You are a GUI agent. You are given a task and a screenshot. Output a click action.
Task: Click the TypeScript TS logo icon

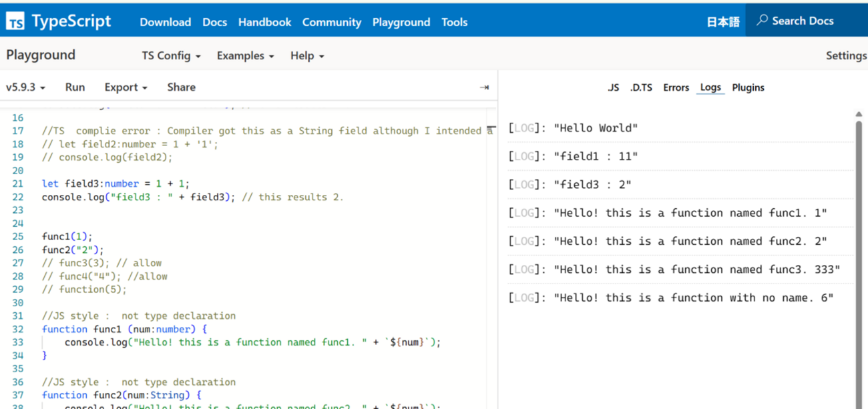coord(15,21)
